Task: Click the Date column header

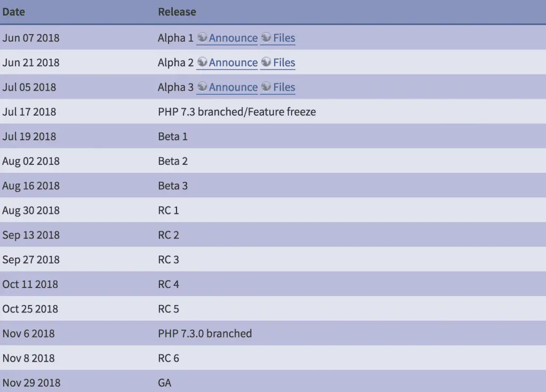Action: pos(13,12)
